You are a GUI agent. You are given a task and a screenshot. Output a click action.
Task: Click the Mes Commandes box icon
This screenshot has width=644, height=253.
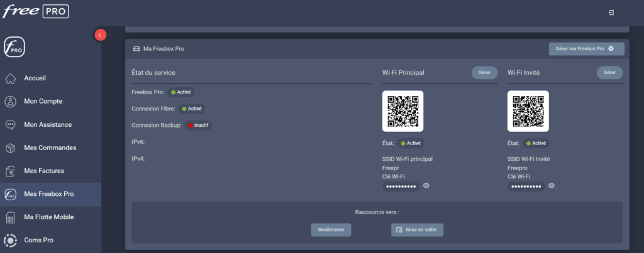pyautogui.click(x=11, y=148)
